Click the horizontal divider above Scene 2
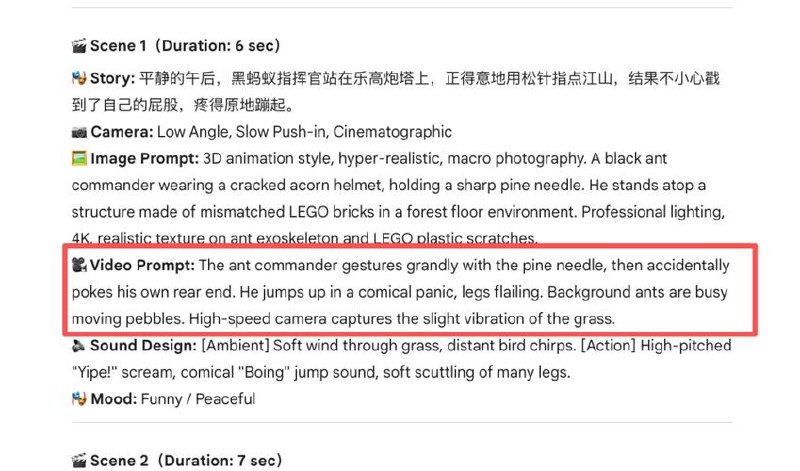The image size is (800, 471). point(402,423)
